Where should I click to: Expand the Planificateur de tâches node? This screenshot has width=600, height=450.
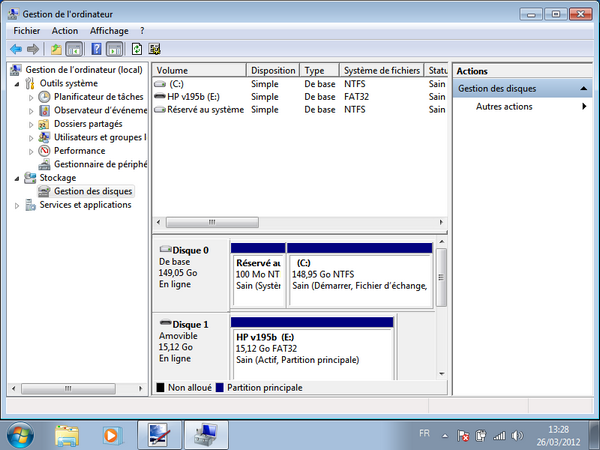click(31, 97)
